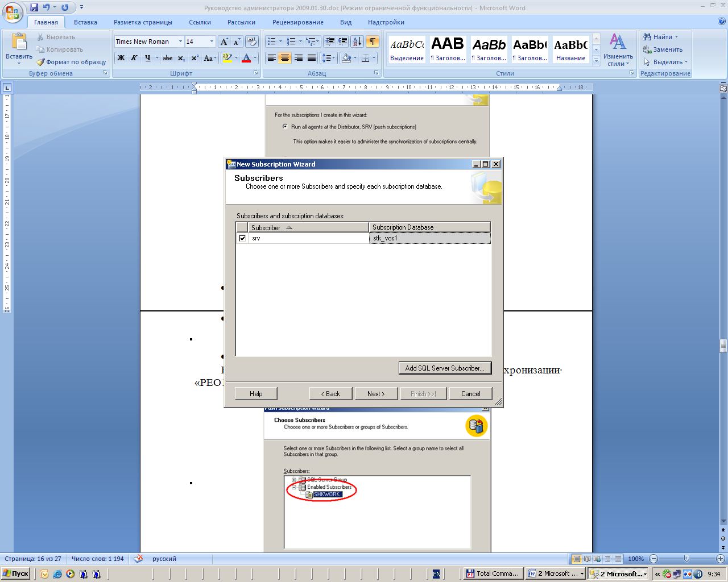This screenshot has height=582, width=728.
Task: Open Word help question mark icon
Action: (x=722, y=22)
